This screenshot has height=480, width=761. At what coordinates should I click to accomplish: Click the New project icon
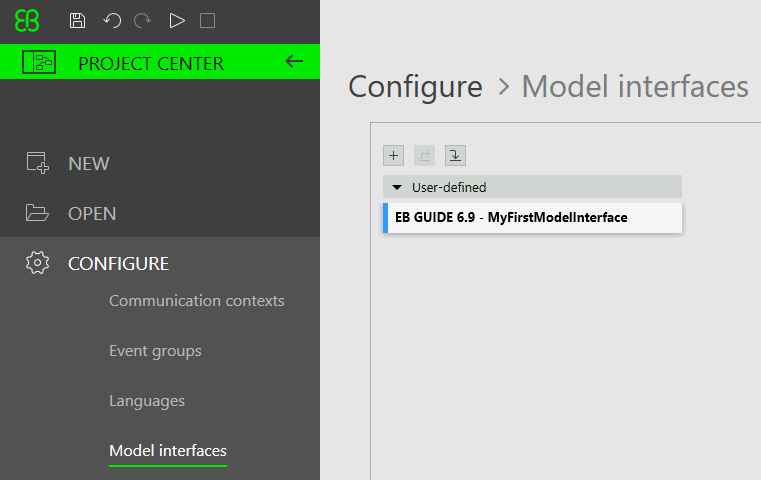coord(37,163)
